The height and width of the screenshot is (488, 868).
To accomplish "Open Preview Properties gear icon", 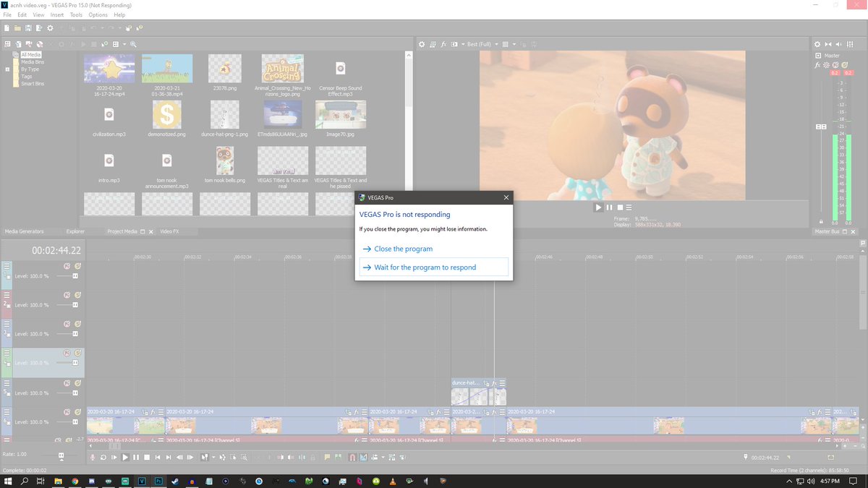I will 422,44.
